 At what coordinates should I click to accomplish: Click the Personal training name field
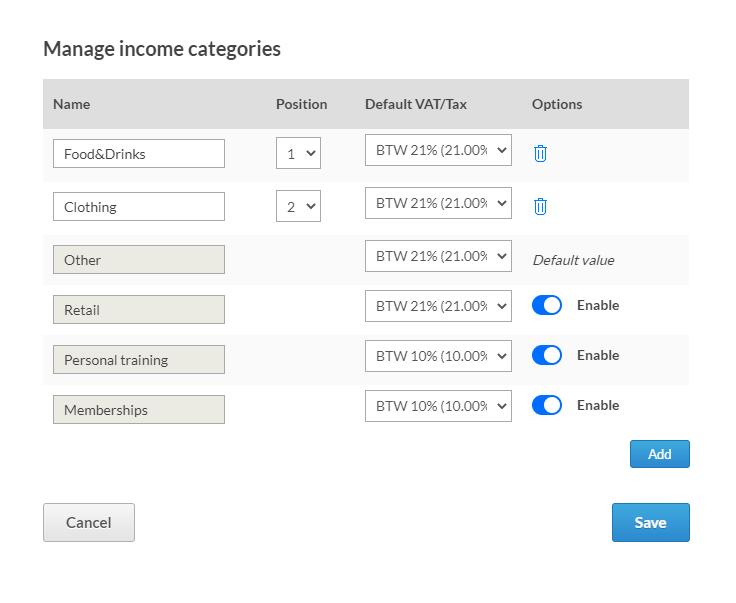click(x=139, y=359)
